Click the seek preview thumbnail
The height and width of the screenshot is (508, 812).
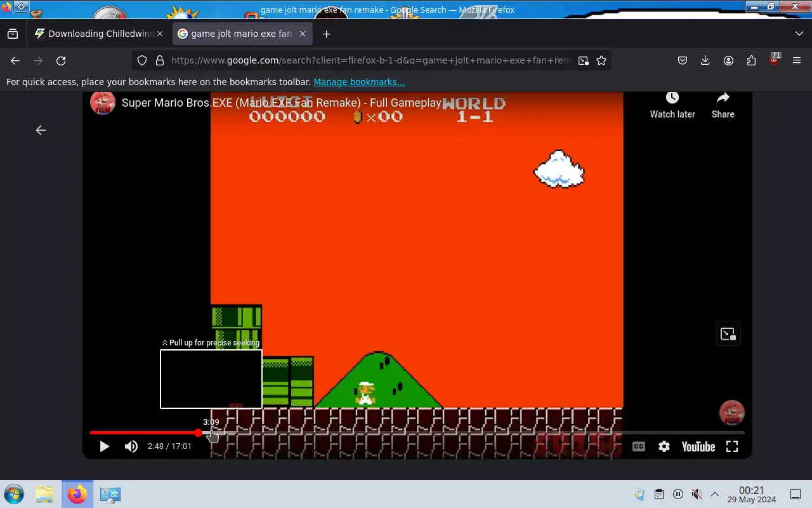pos(211,379)
